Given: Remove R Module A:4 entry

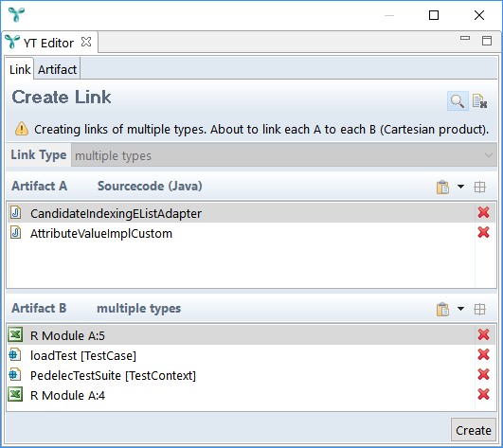Looking at the screenshot, I should pos(483,394).
